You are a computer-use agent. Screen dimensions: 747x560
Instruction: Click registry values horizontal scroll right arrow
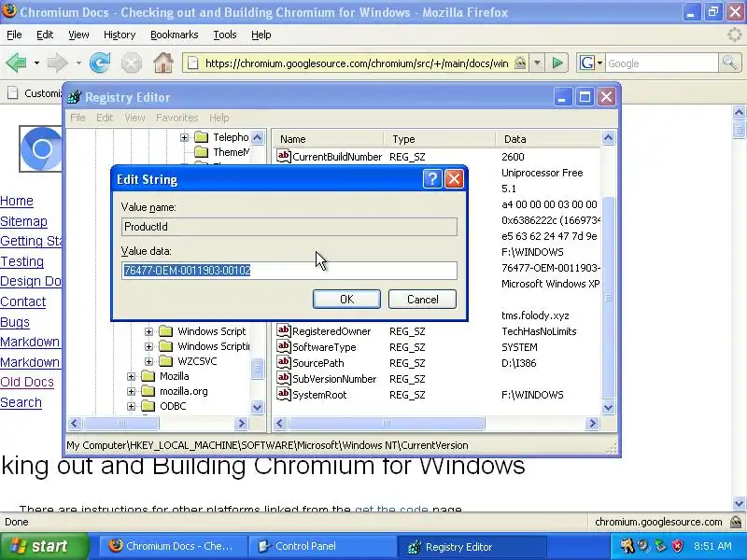click(x=592, y=424)
